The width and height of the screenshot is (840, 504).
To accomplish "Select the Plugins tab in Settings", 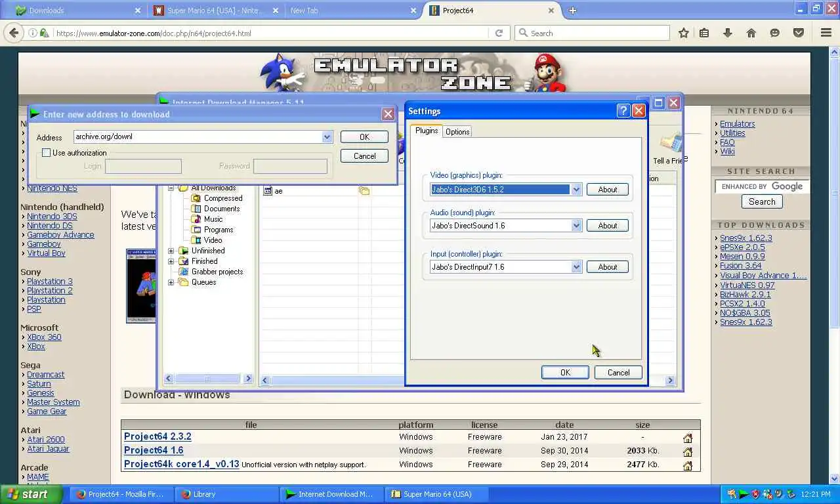I will point(427,131).
